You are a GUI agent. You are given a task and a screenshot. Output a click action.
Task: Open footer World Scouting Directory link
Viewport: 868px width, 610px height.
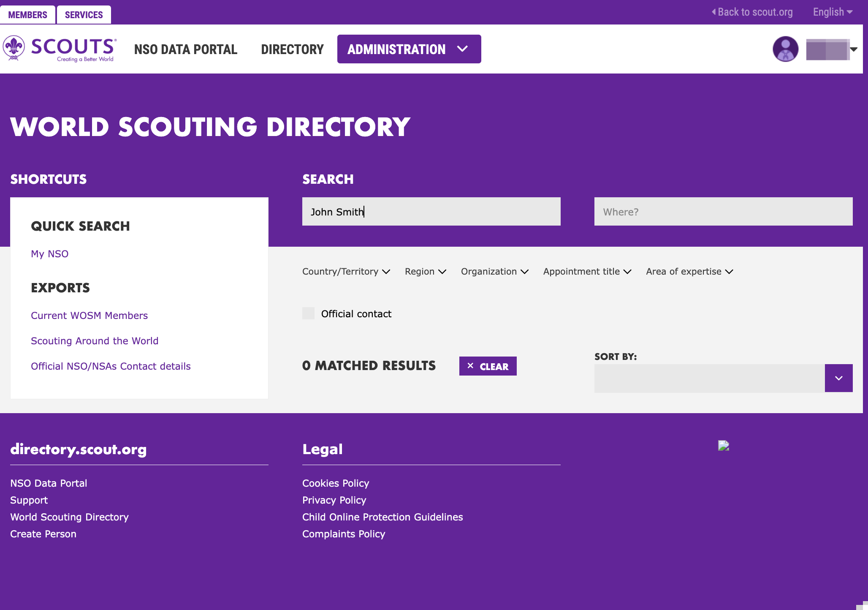click(69, 517)
